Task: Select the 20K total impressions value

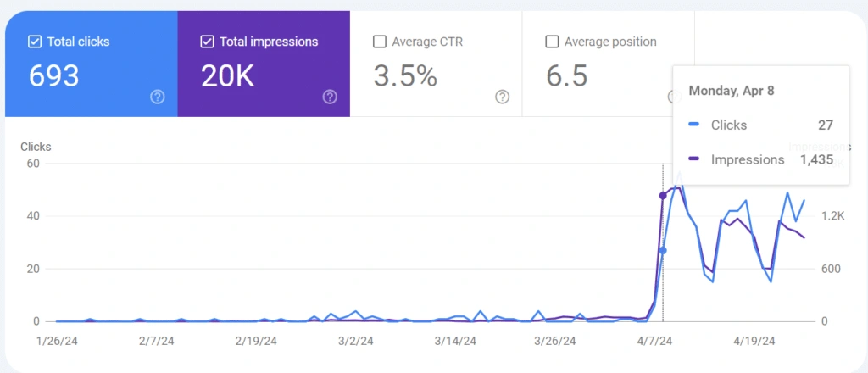Action: [227, 75]
